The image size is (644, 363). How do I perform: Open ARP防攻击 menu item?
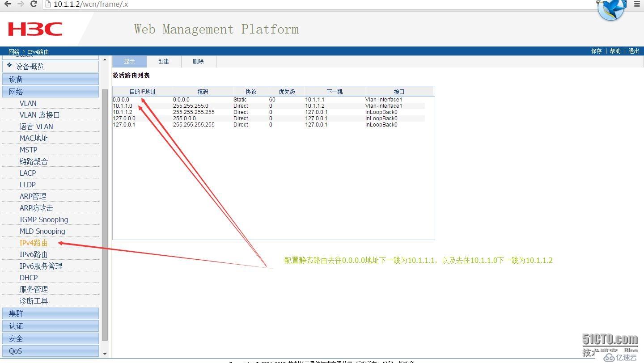point(36,208)
